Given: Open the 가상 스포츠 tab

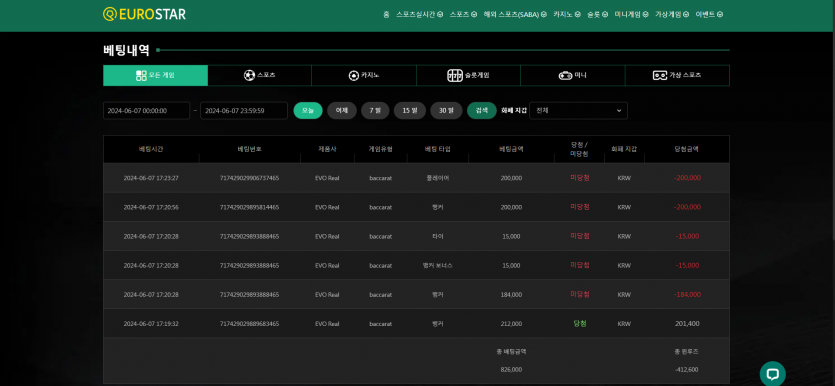Looking at the screenshot, I should 677,76.
